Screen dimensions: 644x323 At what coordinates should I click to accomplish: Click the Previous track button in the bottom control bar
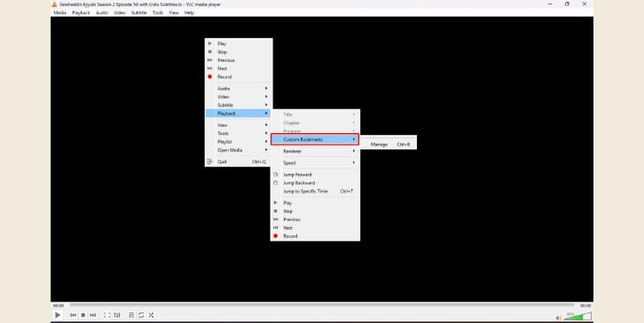[73, 315]
